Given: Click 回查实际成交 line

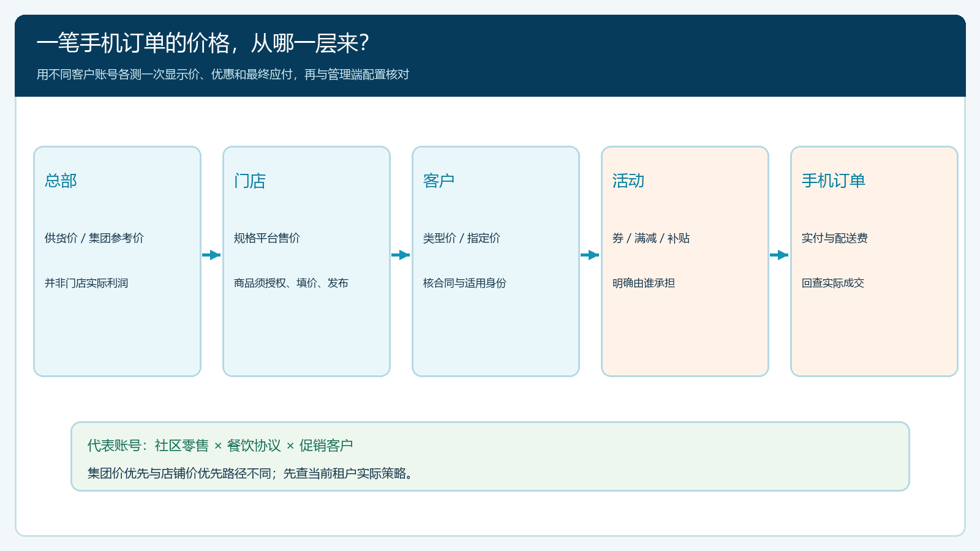Looking at the screenshot, I should point(833,283).
